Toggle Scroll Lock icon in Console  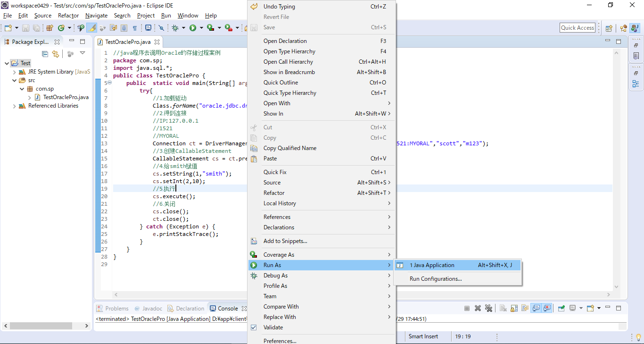tap(514, 308)
